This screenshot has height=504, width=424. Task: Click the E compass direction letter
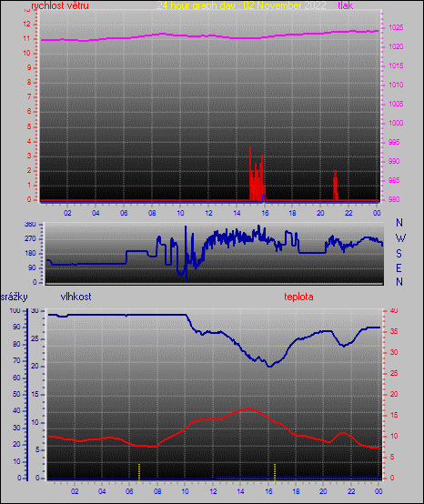[399, 267]
